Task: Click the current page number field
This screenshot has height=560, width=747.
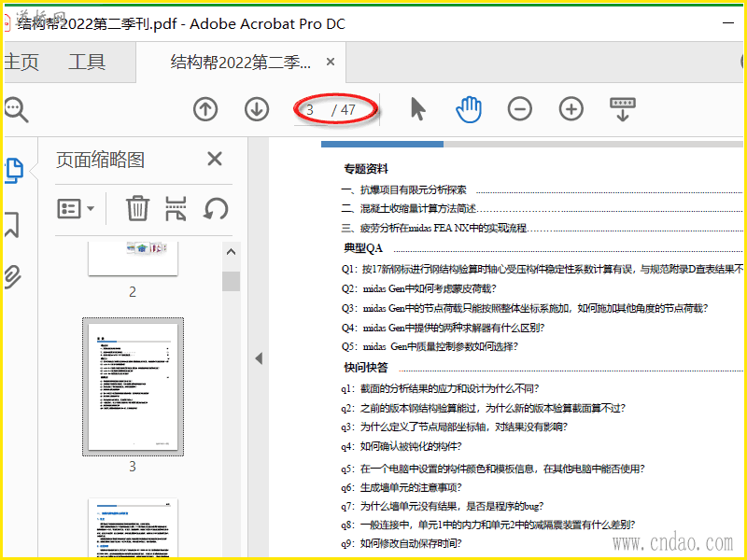Action: pos(310,110)
